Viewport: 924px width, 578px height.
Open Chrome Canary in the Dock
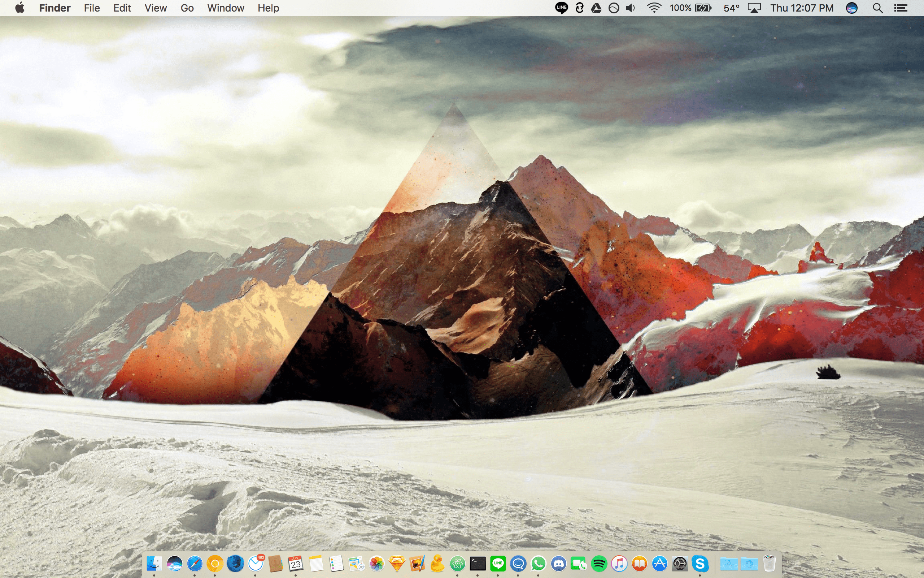coord(215,564)
